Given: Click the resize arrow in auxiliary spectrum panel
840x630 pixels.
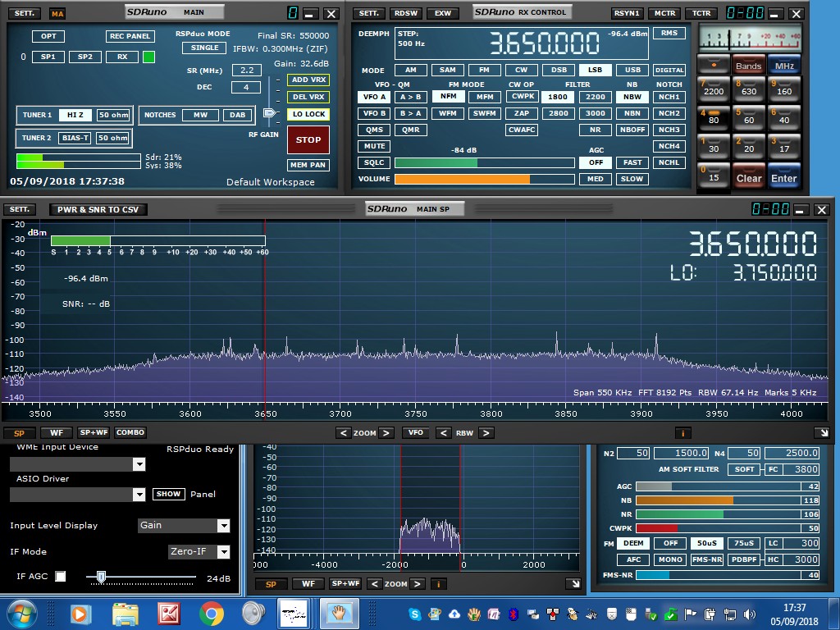Looking at the screenshot, I should pyautogui.click(x=575, y=584).
